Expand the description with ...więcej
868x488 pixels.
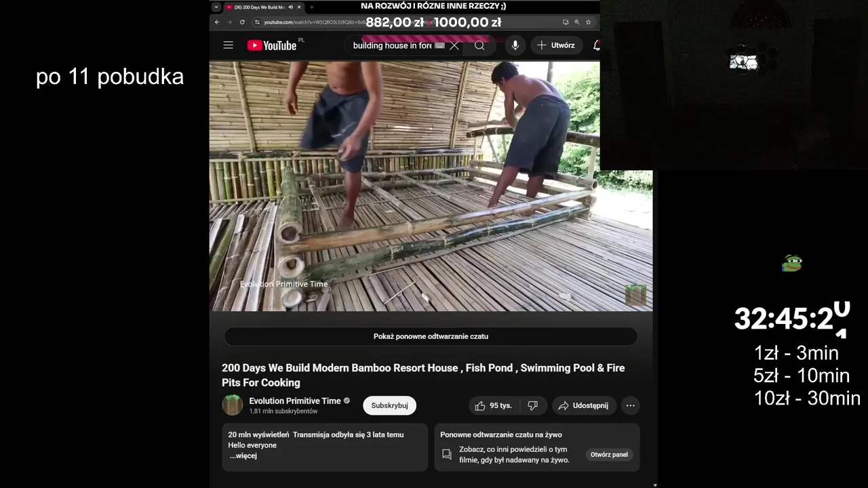243,455
